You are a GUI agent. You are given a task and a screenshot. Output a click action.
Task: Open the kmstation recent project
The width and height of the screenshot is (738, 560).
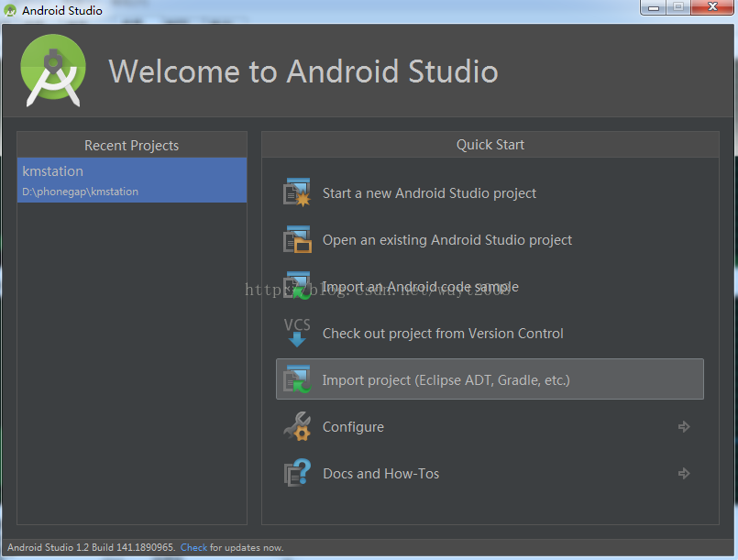(x=132, y=181)
